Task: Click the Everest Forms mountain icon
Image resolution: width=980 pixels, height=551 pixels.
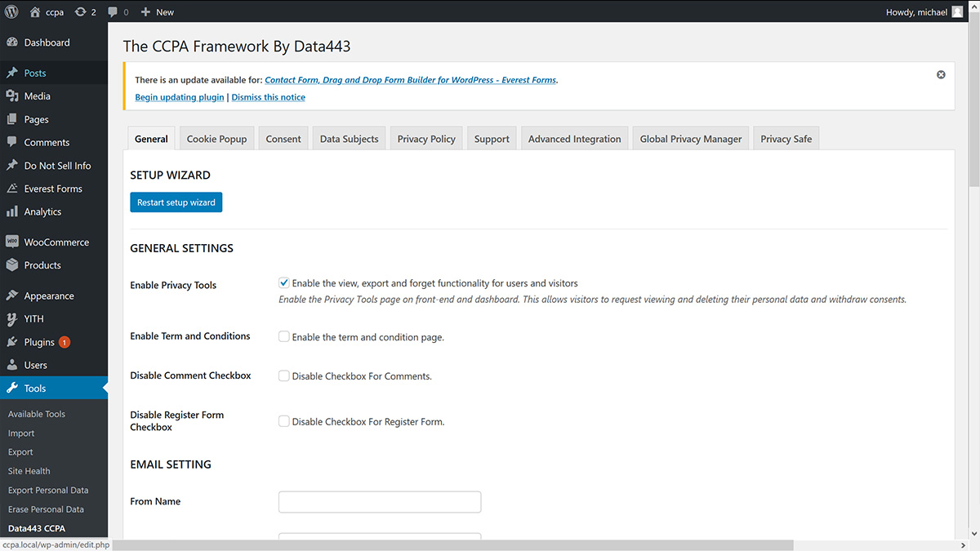Action: pyautogui.click(x=12, y=189)
